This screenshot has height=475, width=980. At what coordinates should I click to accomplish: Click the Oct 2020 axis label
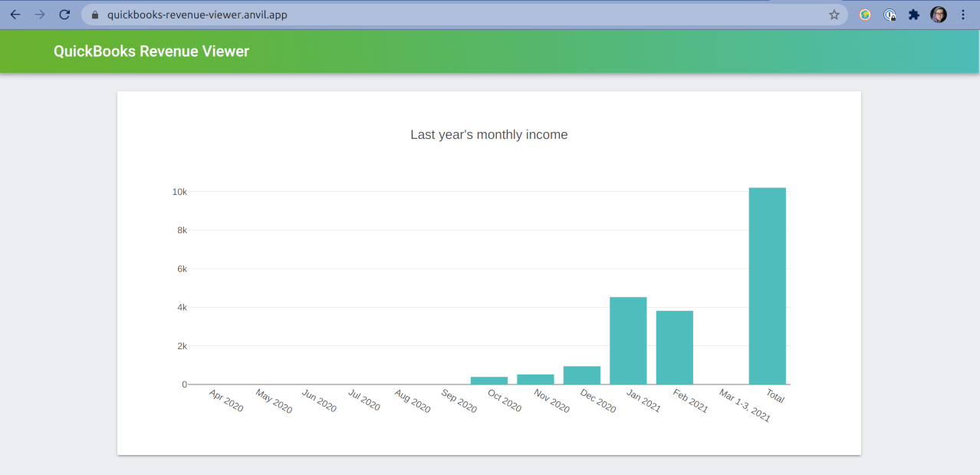[x=503, y=401]
